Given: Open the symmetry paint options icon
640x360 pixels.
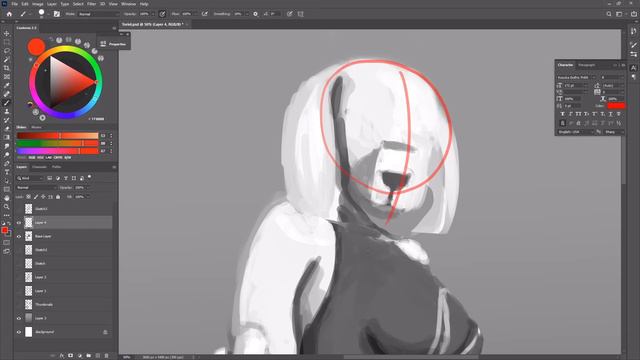Looking at the screenshot, I should (301, 14).
